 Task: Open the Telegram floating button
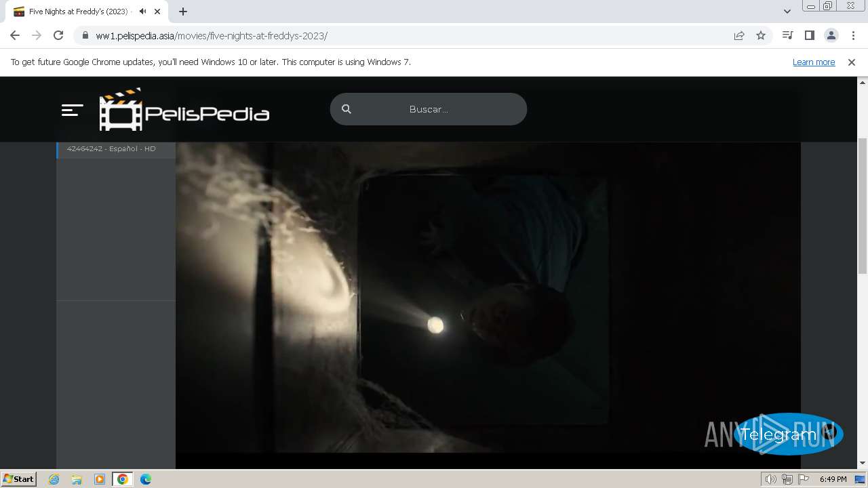pyautogui.click(x=788, y=434)
